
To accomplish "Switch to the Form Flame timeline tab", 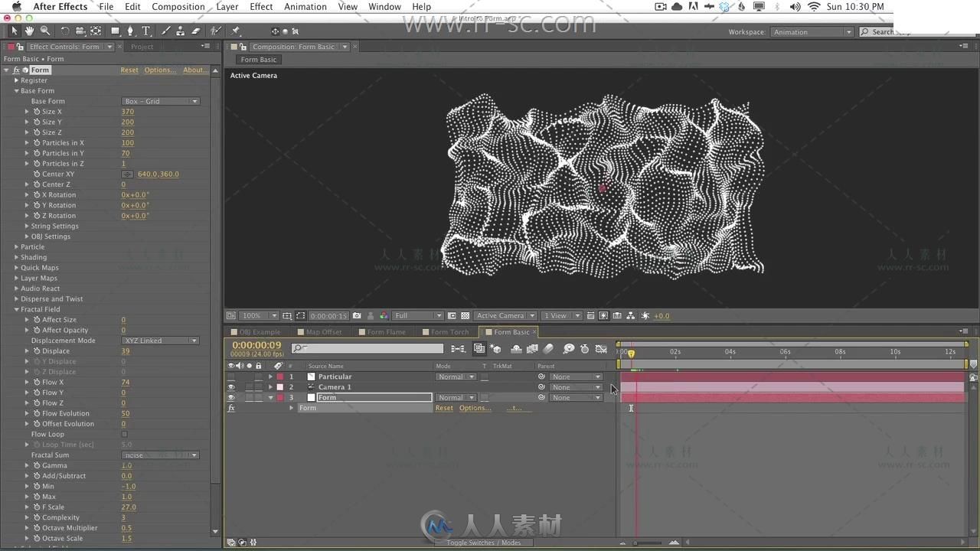I will click(386, 332).
